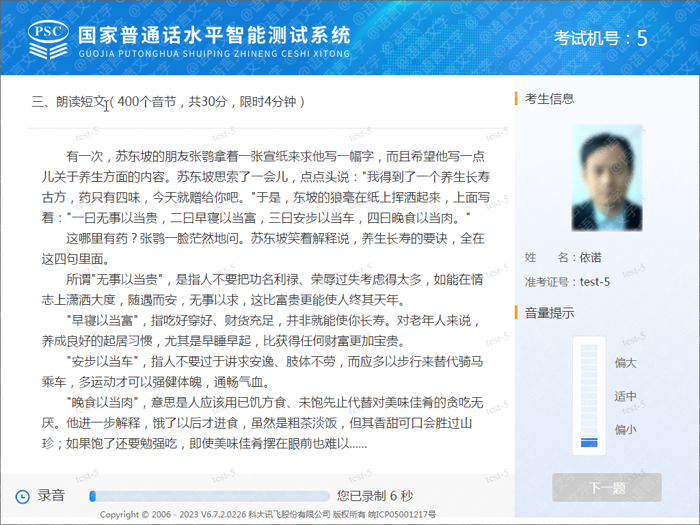Click the copyright notice at bottom
Image resolution: width=700 pixels, height=525 pixels.
(x=268, y=514)
